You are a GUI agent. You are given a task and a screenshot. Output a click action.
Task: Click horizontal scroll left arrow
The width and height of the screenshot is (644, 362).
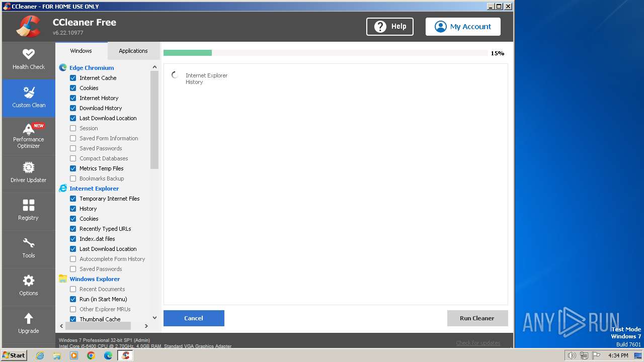(61, 326)
